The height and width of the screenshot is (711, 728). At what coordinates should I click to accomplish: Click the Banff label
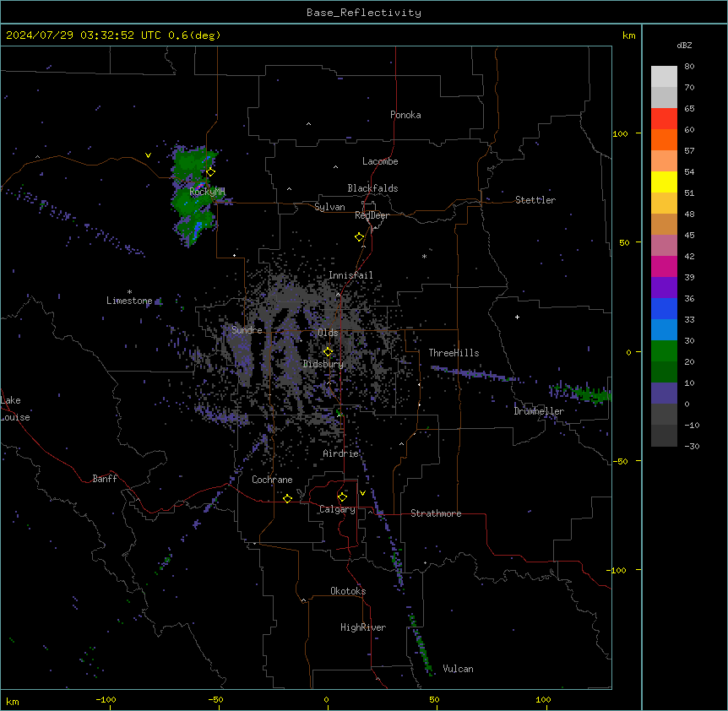point(105,479)
